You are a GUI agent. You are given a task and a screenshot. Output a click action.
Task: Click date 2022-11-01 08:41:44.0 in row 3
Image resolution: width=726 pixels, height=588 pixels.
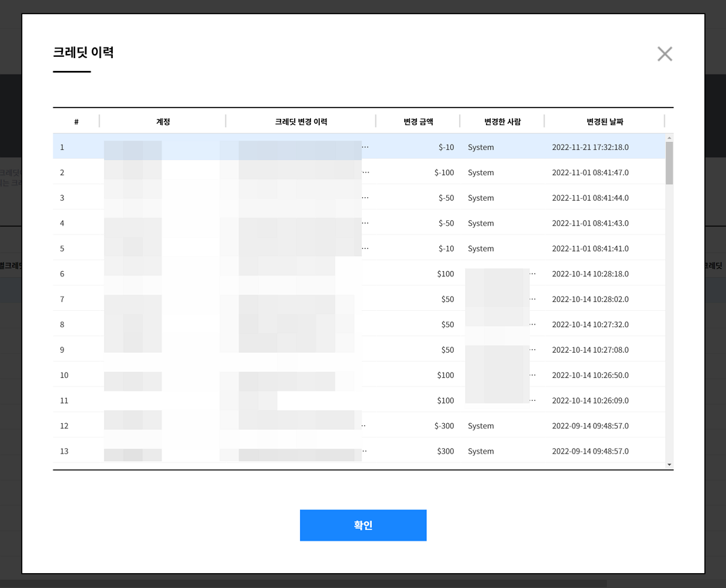click(x=590, y=198)
